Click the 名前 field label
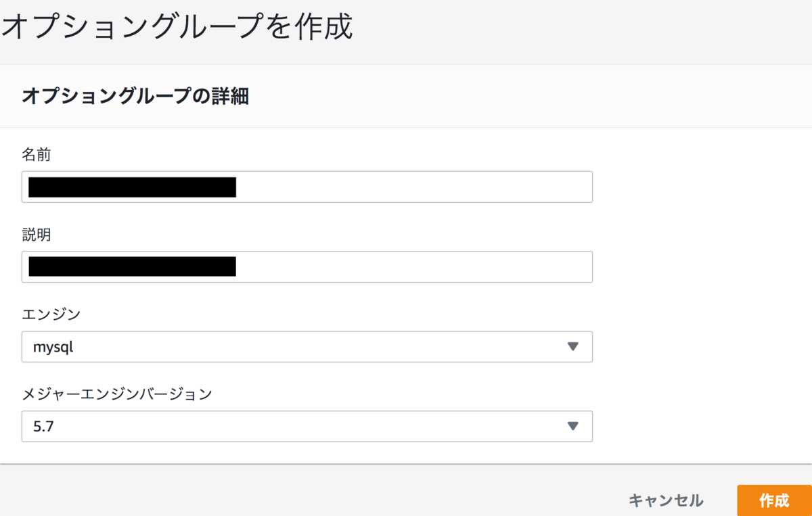Image resolution: width=812 pixels, height=516 pixels. click(34, 155)
